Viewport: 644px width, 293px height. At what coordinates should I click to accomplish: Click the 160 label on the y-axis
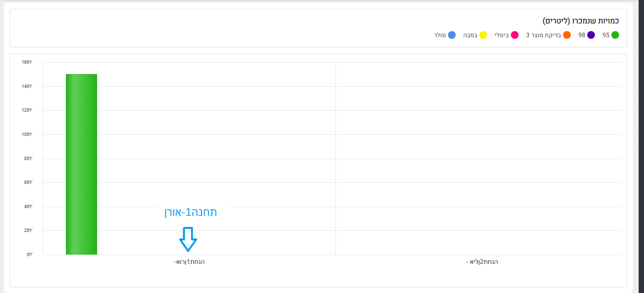click(x=27, y=62)
